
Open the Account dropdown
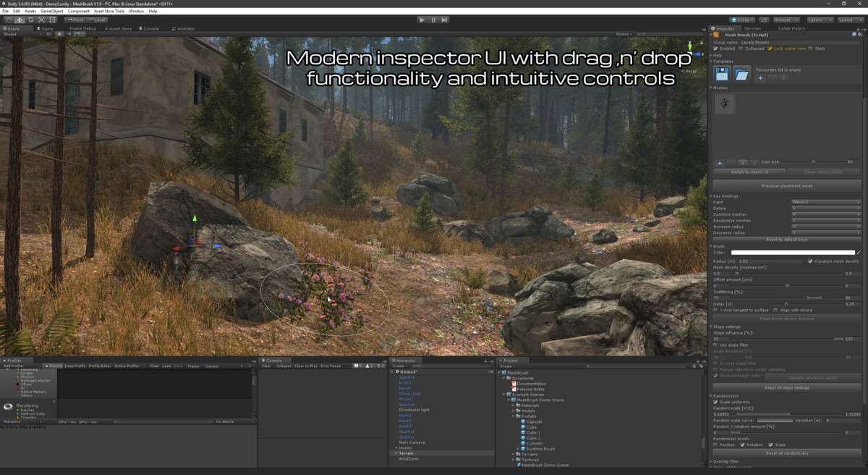click(x=786, y=20)
